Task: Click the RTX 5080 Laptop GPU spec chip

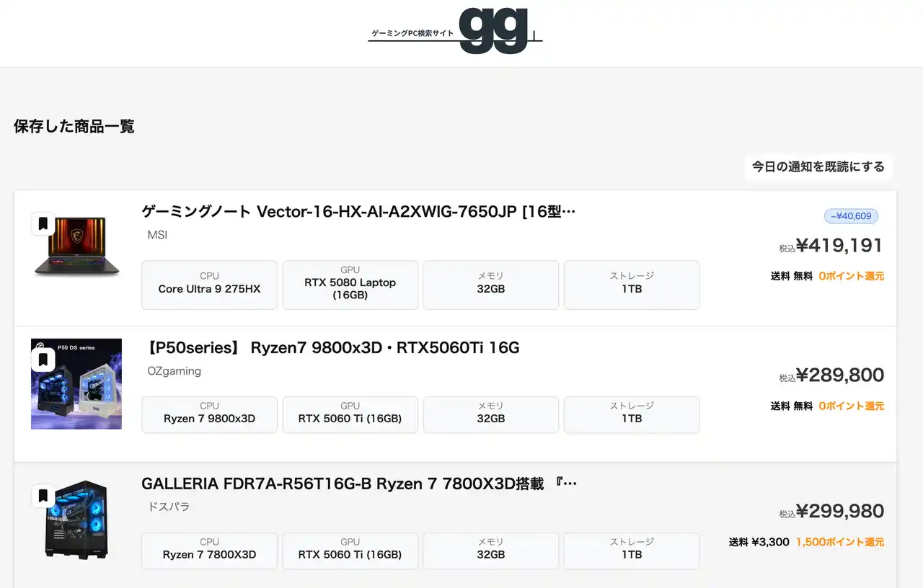Action: [x=350, y=285]
